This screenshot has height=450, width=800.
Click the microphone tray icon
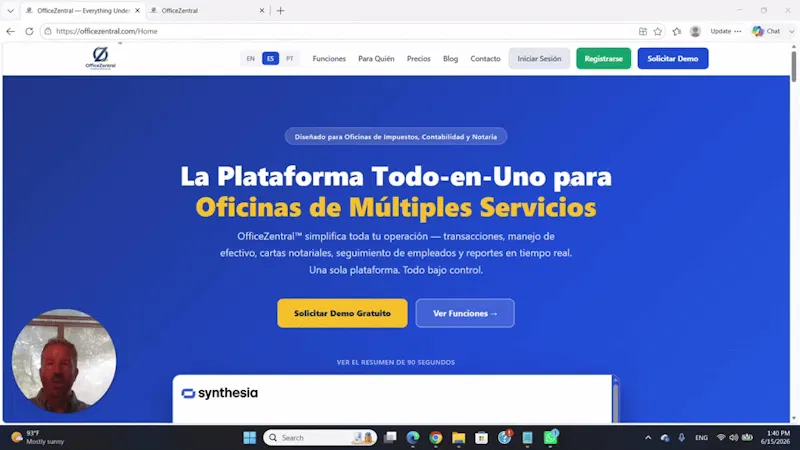tap(682, 437)
